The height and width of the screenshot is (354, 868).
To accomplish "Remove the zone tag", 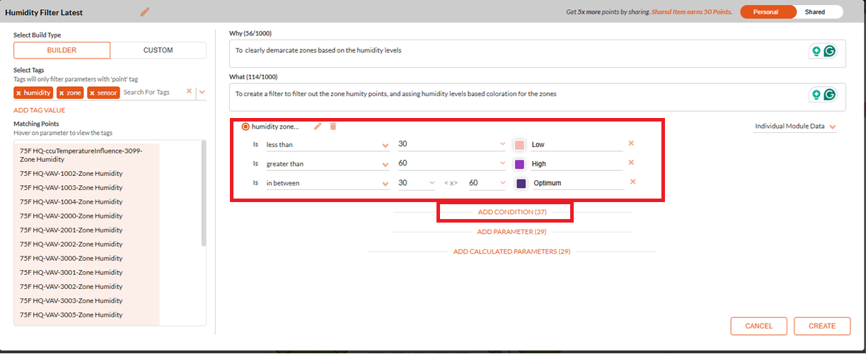I will tap(61, 93).
